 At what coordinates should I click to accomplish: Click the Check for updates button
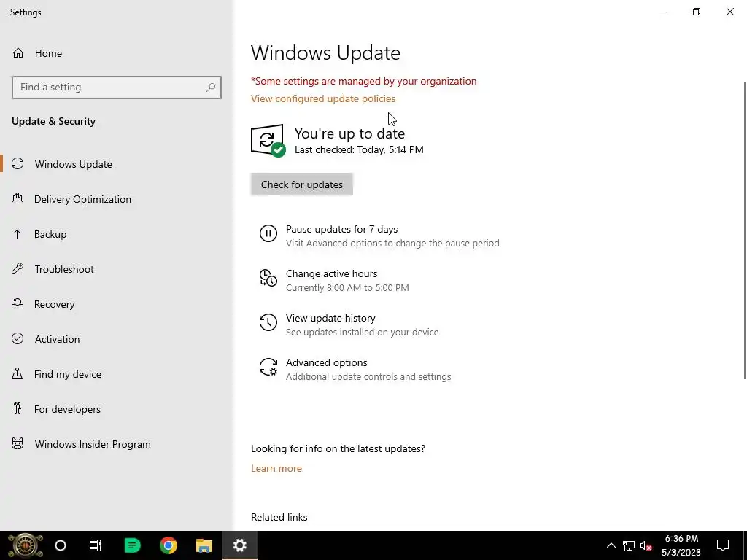301,184
